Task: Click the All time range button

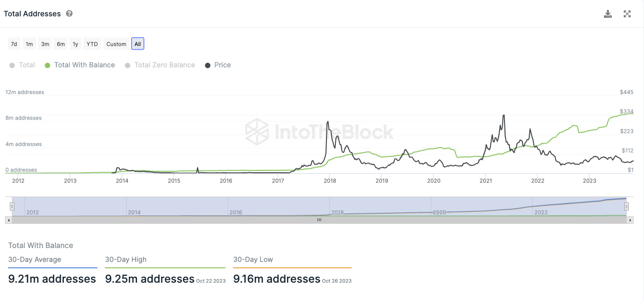Action: coord(138,44)
